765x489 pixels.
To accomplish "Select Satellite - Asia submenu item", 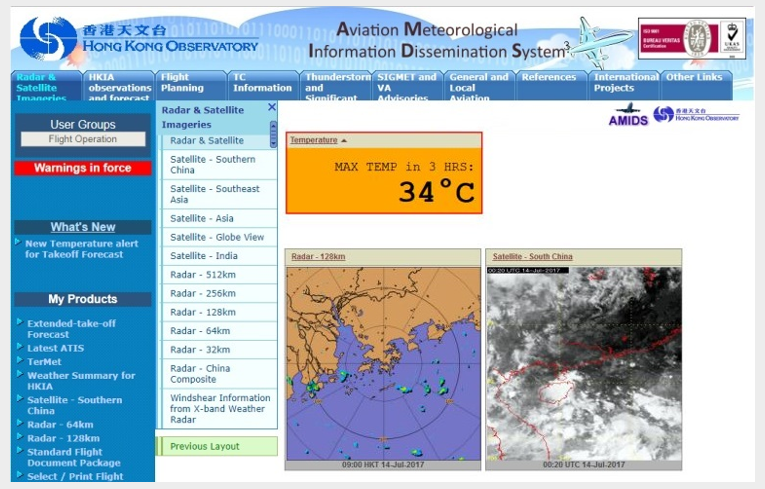I will pyautogui.click(x=219, y=219).
